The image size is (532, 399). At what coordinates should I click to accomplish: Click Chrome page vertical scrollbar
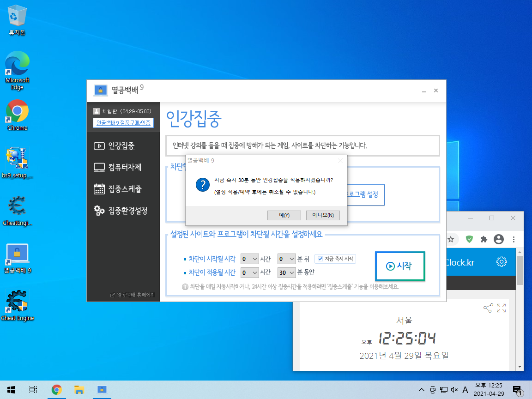520,270
